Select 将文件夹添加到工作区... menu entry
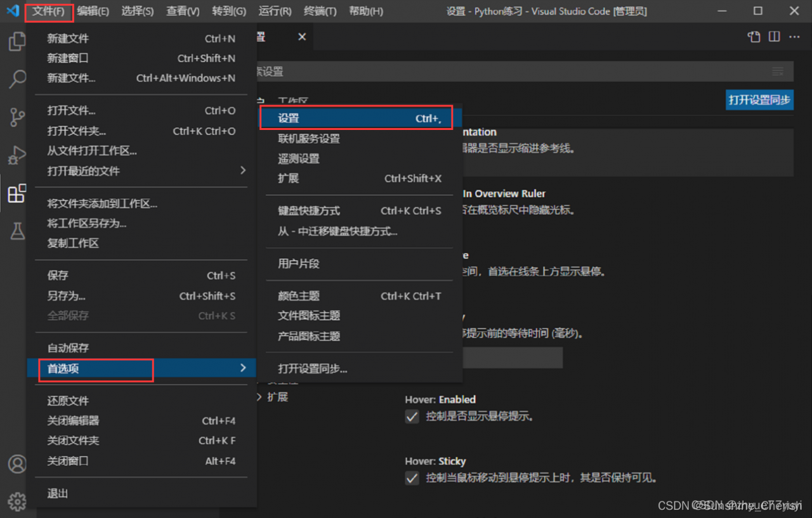This screenshot has height=518, width=812. pos(141,204)
